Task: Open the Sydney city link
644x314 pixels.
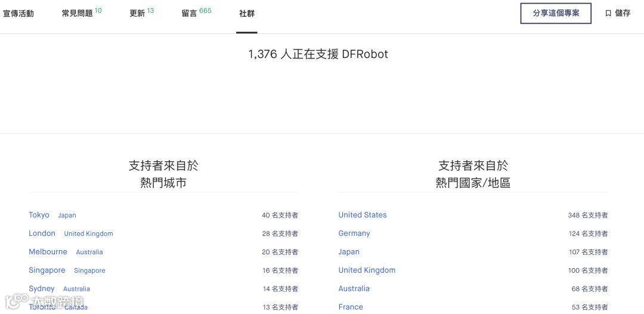Action: [x=42, y=289]
